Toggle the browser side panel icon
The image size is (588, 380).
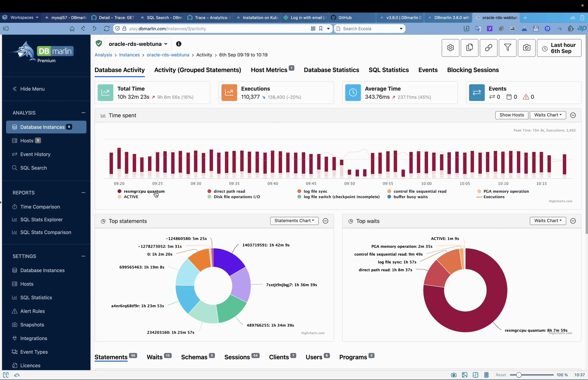click(6, 28)
